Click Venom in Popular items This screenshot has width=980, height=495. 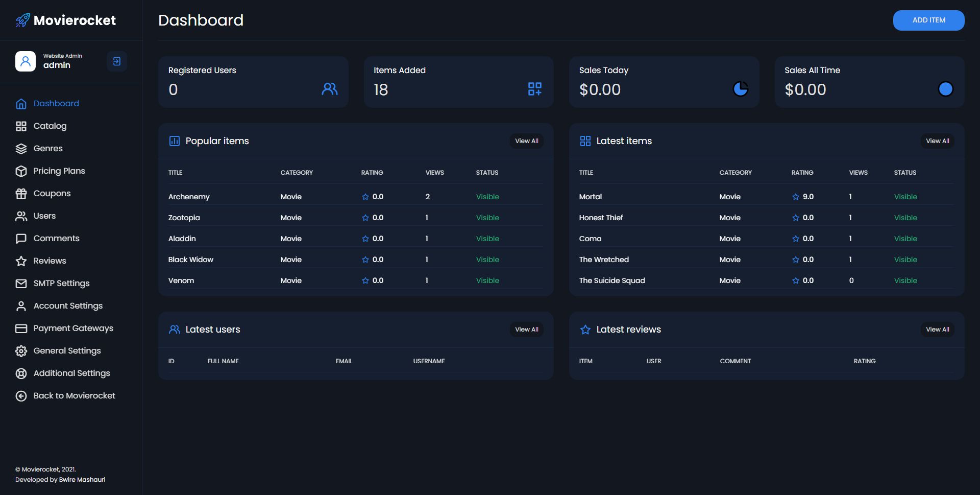click(181, 280)
